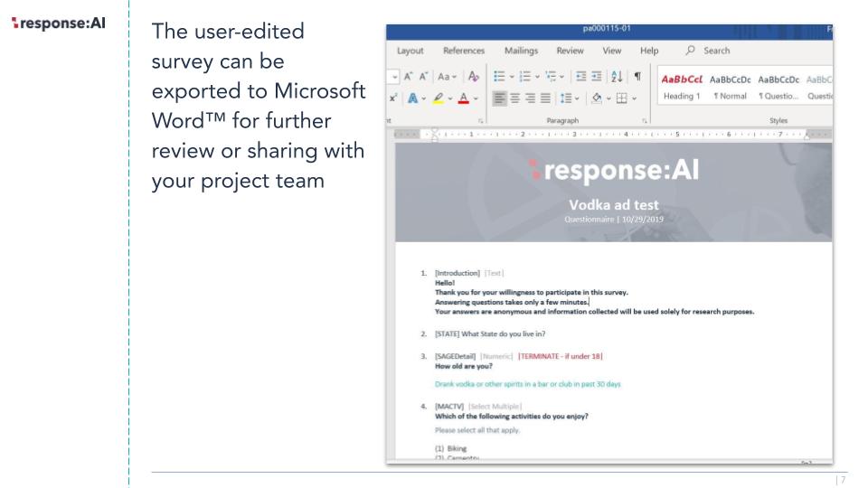This screenshot has width=868, height=488.
Task: Open the Numbering dropdown arrow
Action: coord(537,77)
